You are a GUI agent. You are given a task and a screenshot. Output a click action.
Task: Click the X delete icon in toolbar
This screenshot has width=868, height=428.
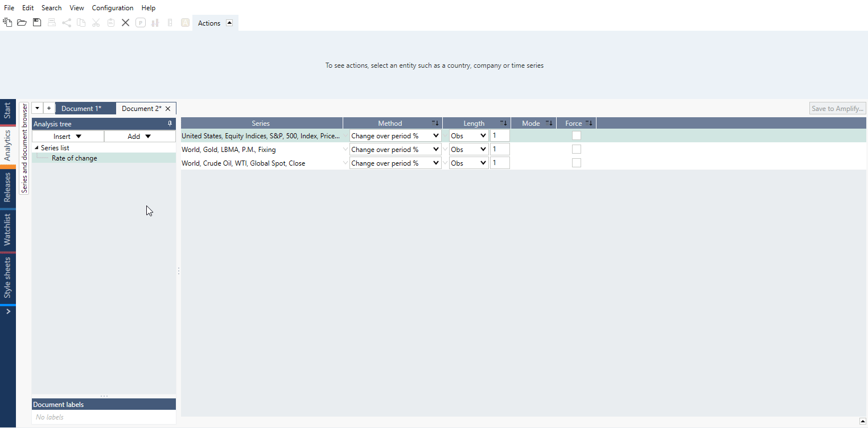125,23
